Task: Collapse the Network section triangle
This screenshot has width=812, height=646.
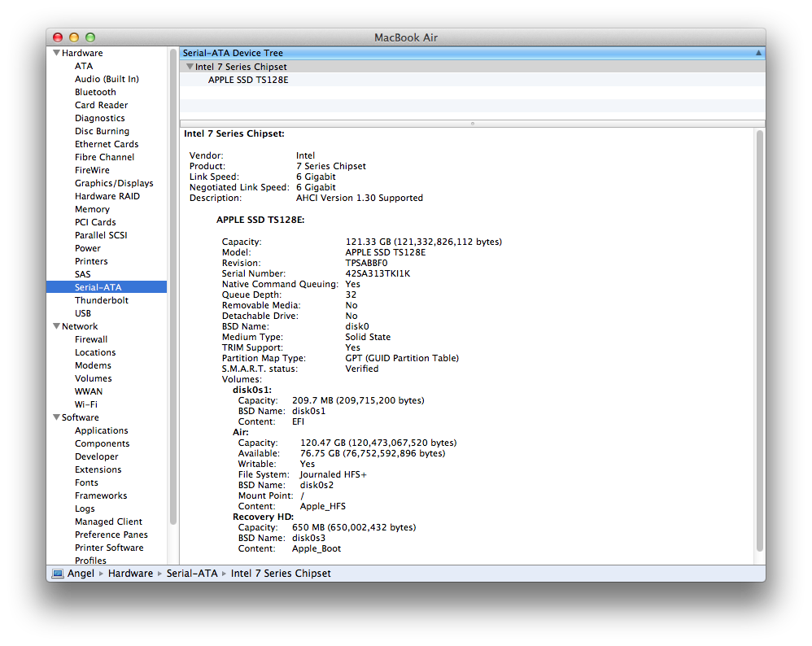Action: [x=56, y=326]
